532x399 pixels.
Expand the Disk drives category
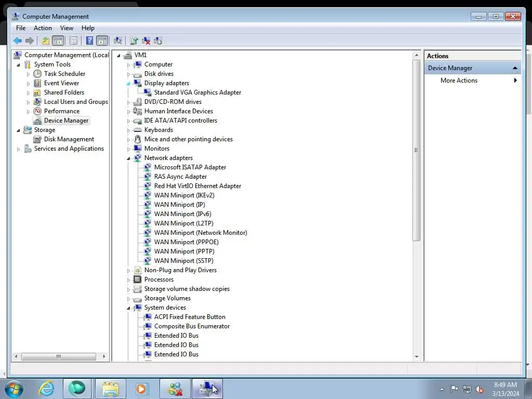[x=128, y=74]
